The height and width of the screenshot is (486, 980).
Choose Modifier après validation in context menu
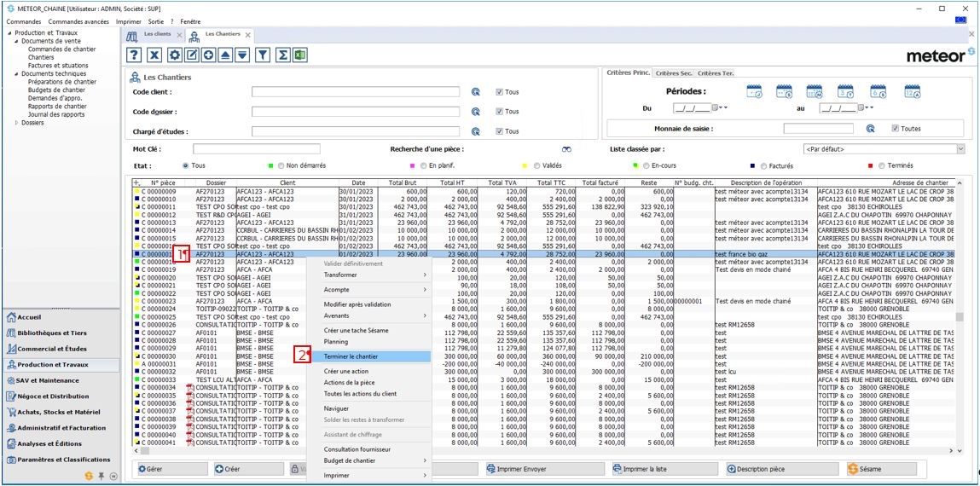click(368, 304)
